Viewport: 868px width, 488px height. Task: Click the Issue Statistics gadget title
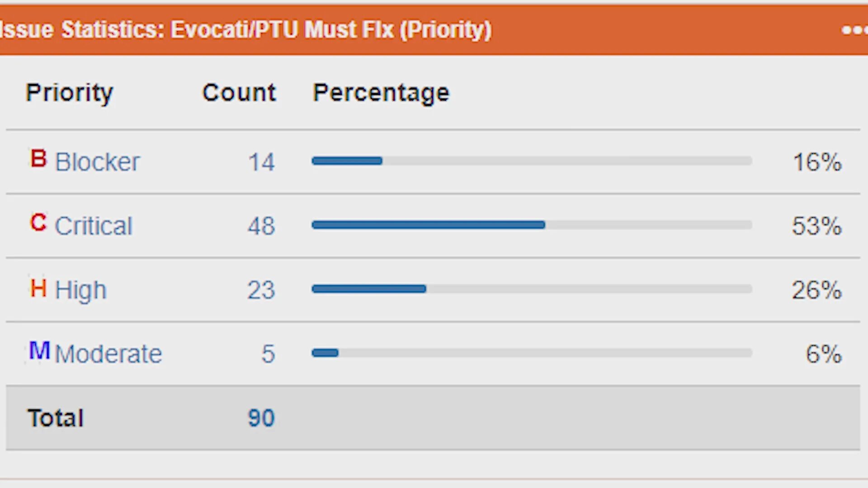(x=246, y=30)
